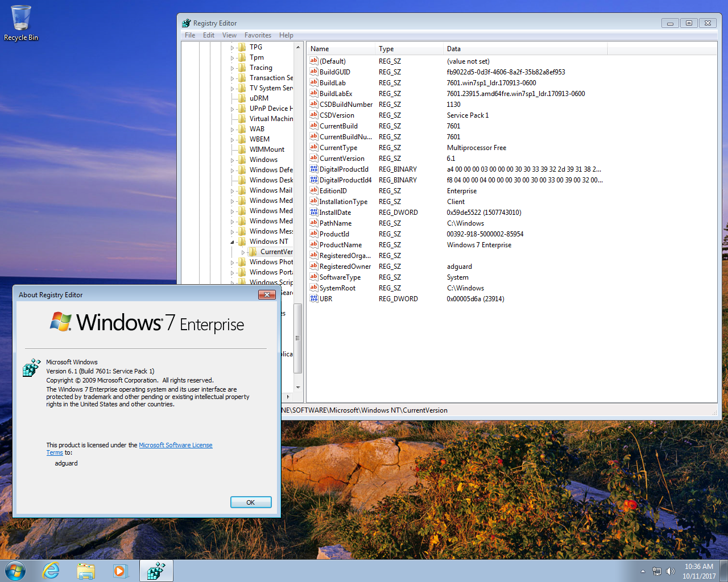The width and height of the screenshot is (728, 582).
Task: Select the TV System Serv key
Action: coord(271,88)
